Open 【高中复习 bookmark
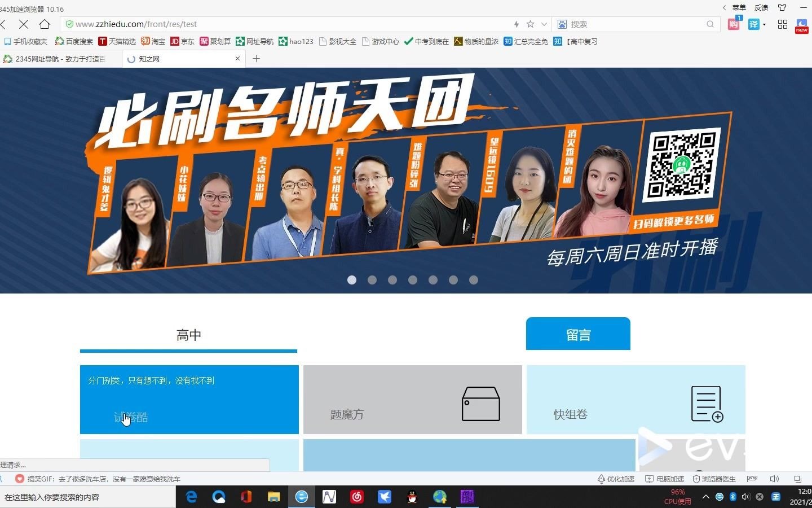The height and width of the screenshot is (508, 812). point(576,41)
